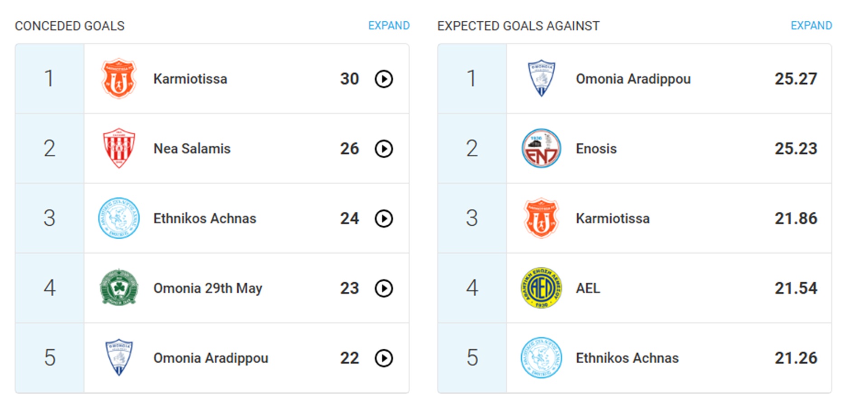This screenshot has height=394, width=868.
Task: Click the Omonia Aradippou shield in Expected Goals Against
Action: [x=541, y=78]
